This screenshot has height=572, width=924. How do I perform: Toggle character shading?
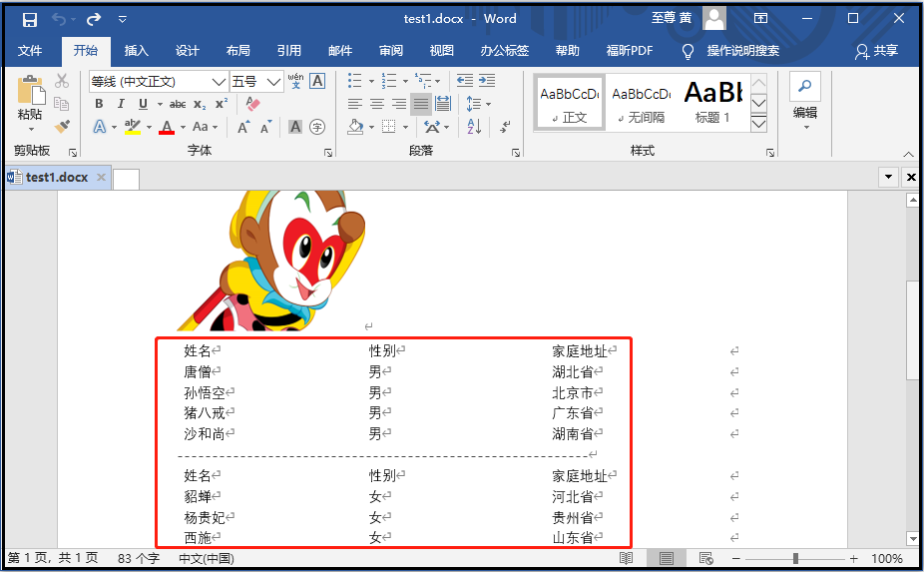point(295,127)
